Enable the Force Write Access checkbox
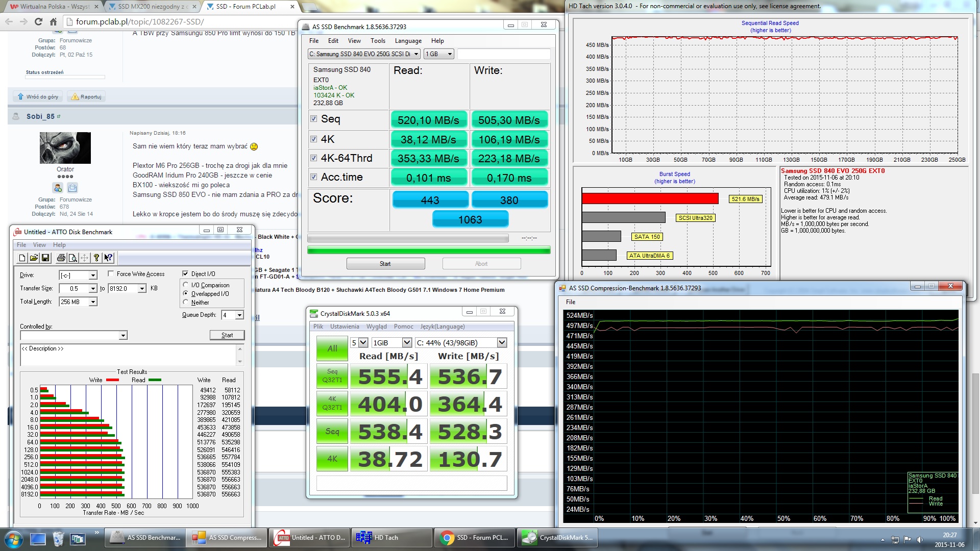 [111, 274]
